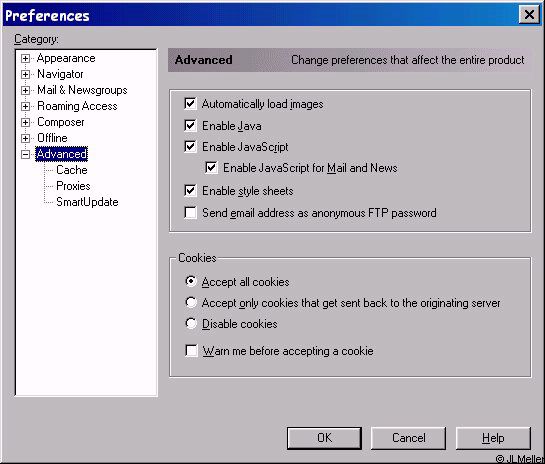Enable Send email address as FTP password
The width and height of the screenshot is (545, 464).
pyautogui.click(x=190, y=212)
